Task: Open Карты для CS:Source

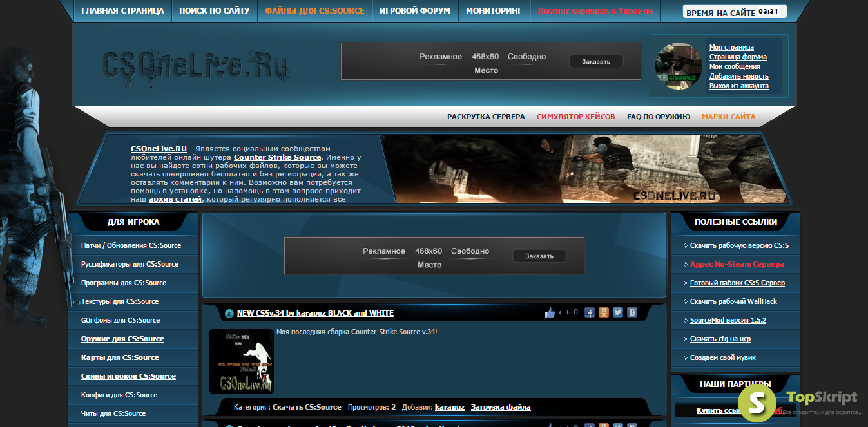Action: click(120, 357)
